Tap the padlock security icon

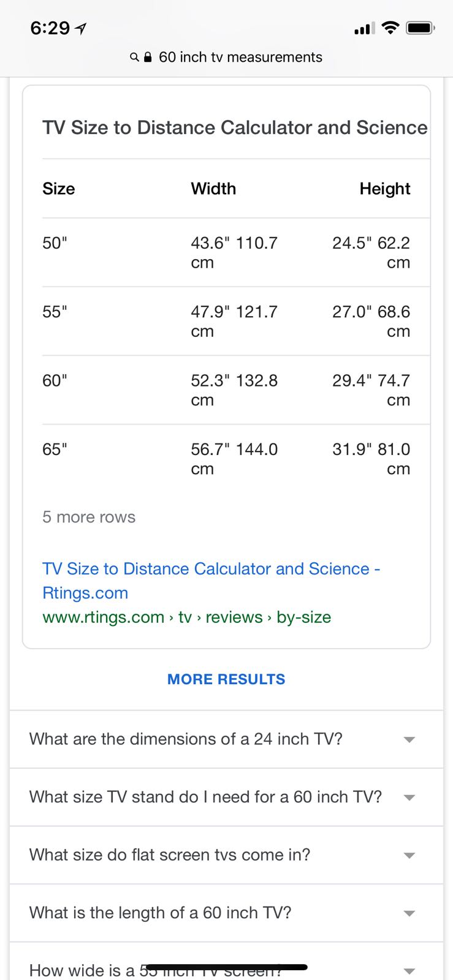(x=148, y=58)
